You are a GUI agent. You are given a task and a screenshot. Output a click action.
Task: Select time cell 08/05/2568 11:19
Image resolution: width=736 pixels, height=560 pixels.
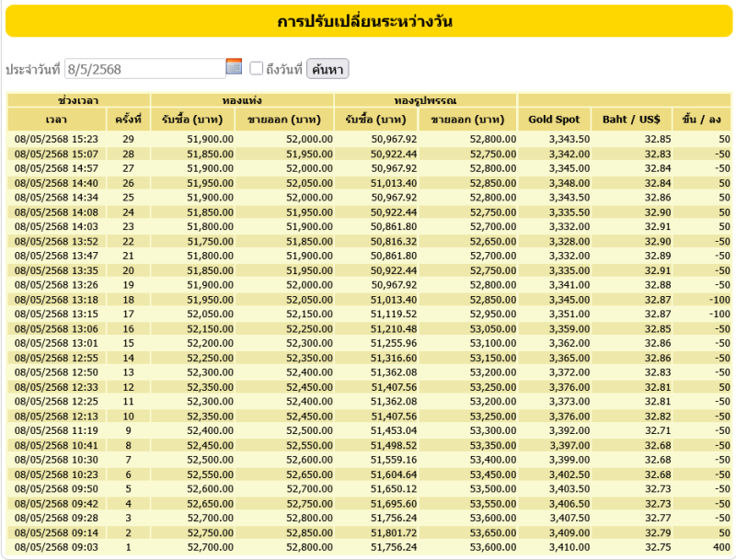(56, 430)
